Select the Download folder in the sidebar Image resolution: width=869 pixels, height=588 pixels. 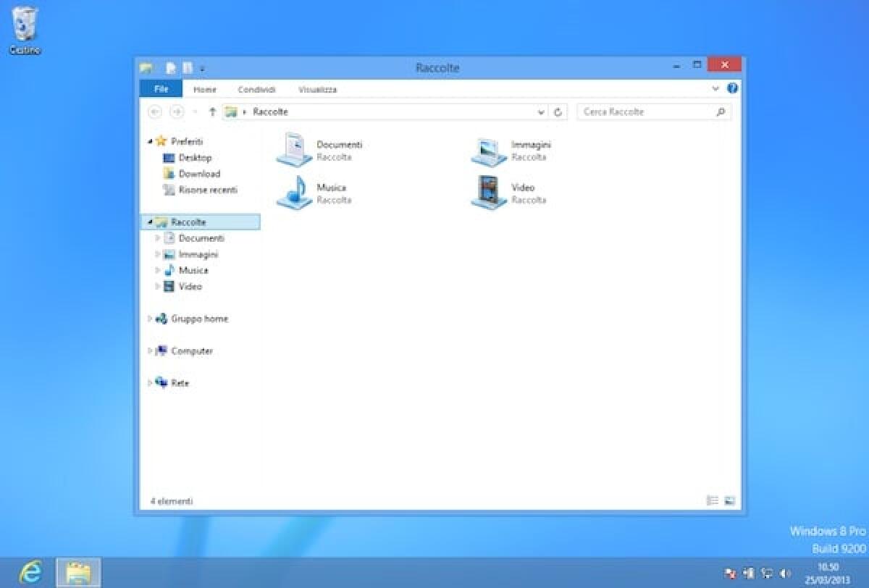[197, 174]
